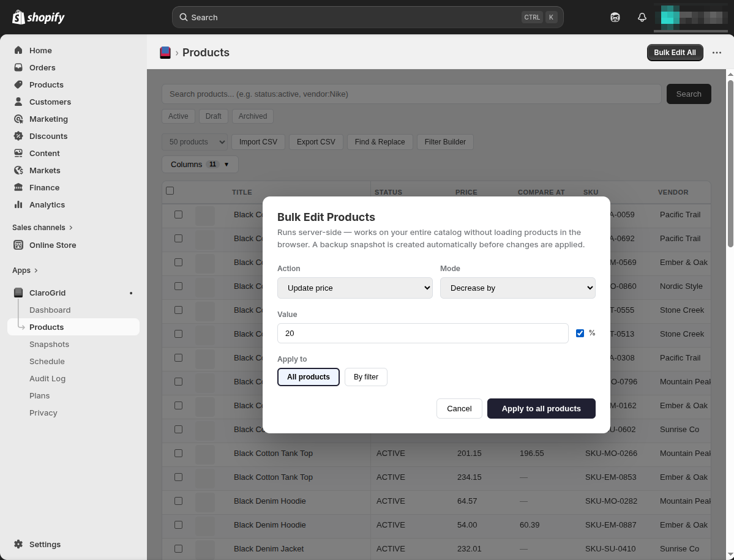Click the Value input field
The image size is (734, 560).
[422, 333]
